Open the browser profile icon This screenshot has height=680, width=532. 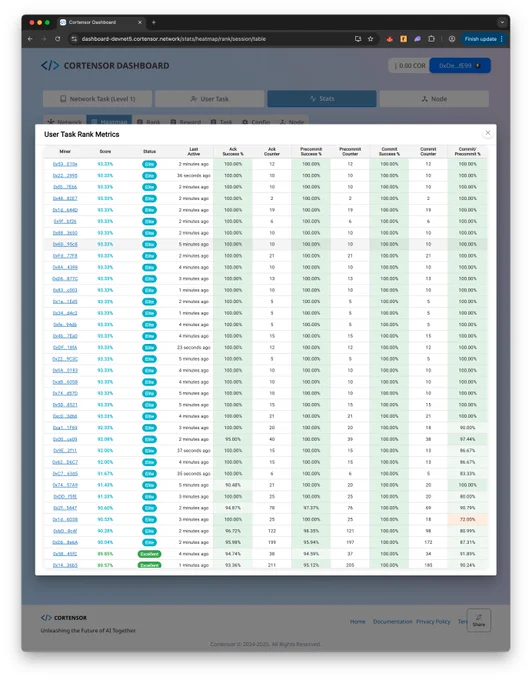point(452,39)
